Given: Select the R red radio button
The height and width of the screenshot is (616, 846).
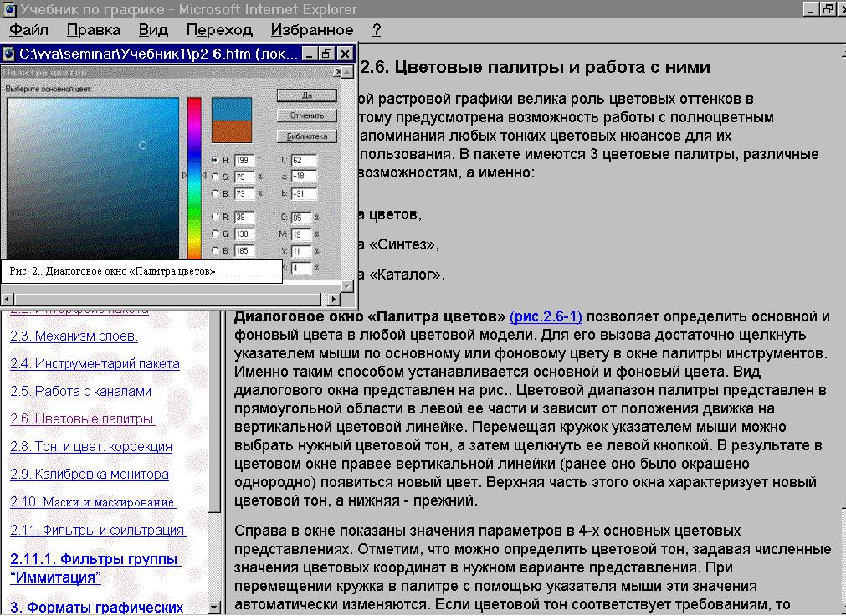Looking at the screenshot, I should click(x=215, y=217).
